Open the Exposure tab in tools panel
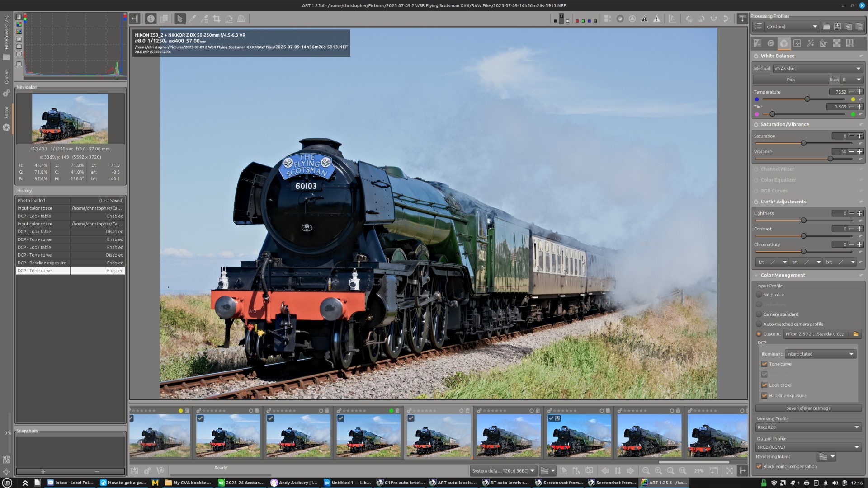Image resolution: width=868 pixels, height=488 pixels. click(x=757, y=43)
